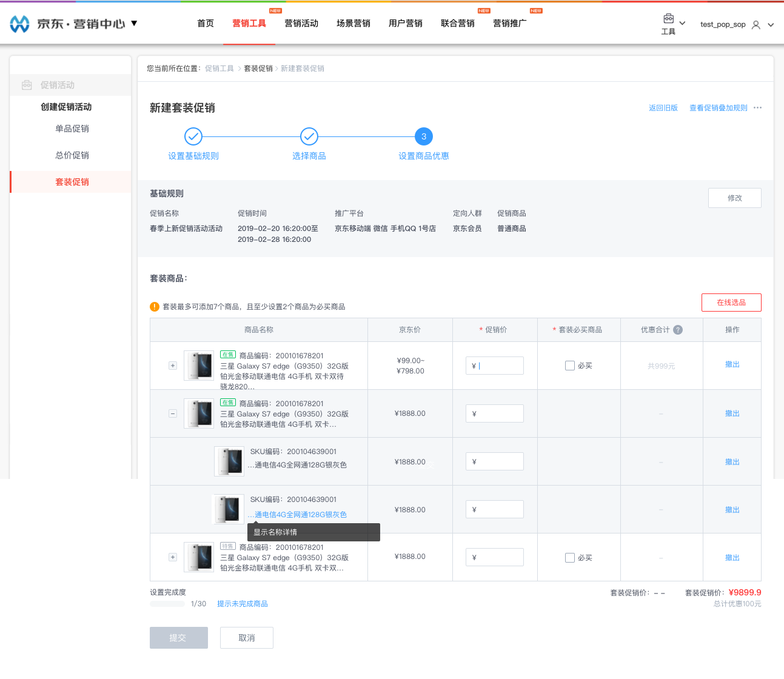This screenshot has height=679, width=784.
Task: Click 套装促销 breadcrumb link
Action: pyautogui.click(x=258, y=69)
